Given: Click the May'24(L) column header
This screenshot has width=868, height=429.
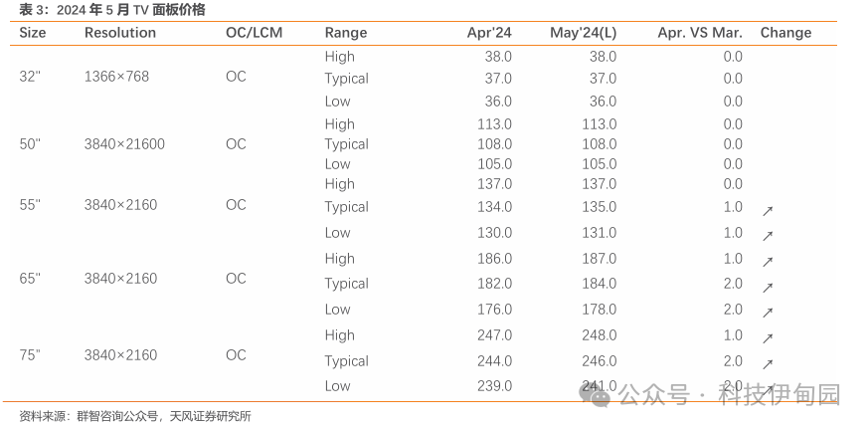Looking at the screenshot, I should click(583, 33).
